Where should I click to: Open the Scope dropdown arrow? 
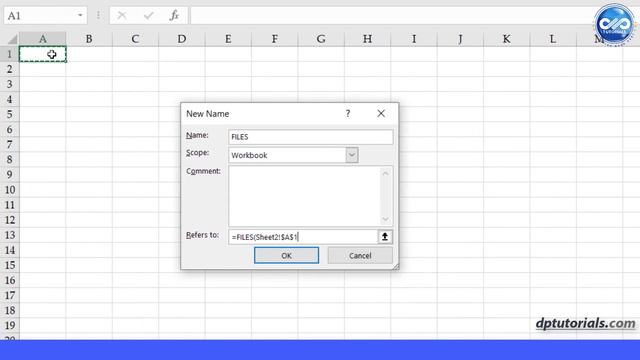click(352, 155)
